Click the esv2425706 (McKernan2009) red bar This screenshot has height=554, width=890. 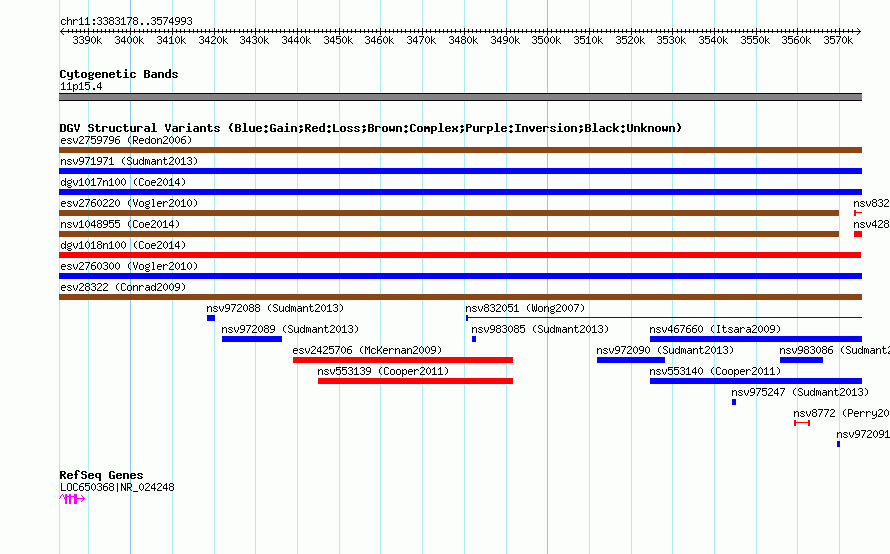(x=403, y=360)
